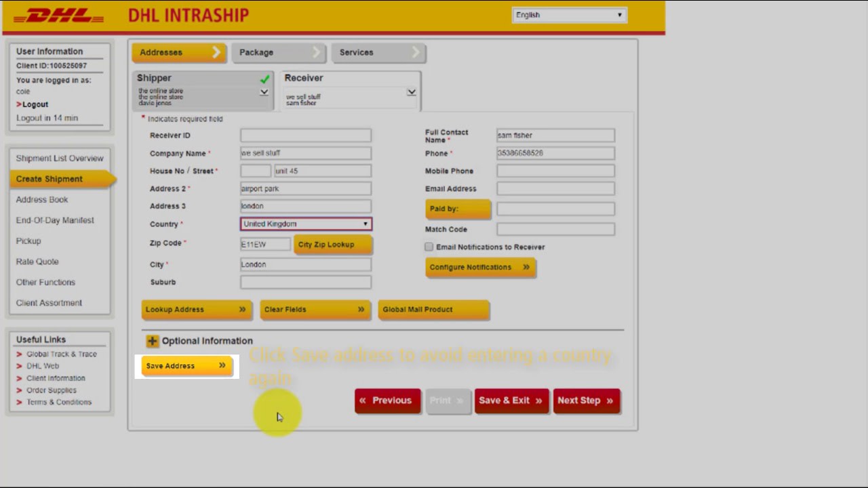868x488 pixels.
Task: Go back with the Previous button
Action: coord(387,401)
